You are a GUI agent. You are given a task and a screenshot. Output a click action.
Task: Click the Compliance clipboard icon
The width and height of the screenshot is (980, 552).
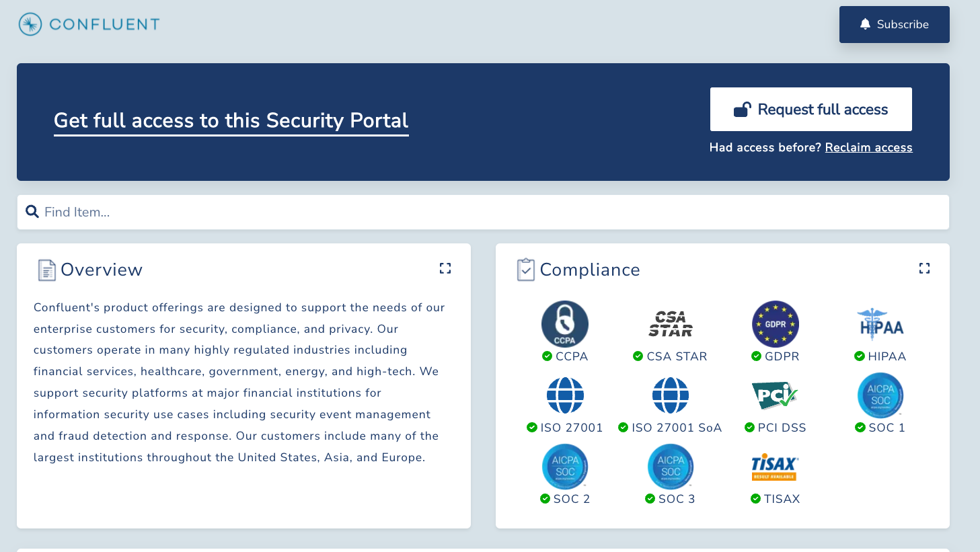(x=526, y=270)
